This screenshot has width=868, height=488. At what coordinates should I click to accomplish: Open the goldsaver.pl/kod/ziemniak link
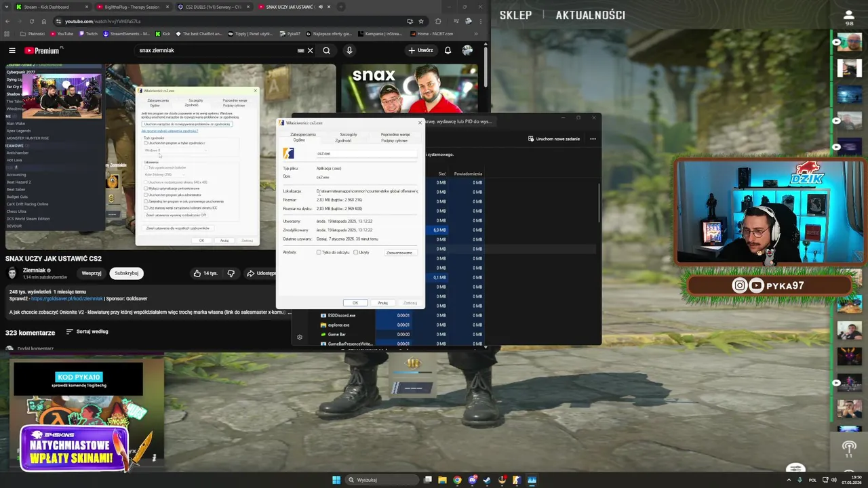(66, 298)
